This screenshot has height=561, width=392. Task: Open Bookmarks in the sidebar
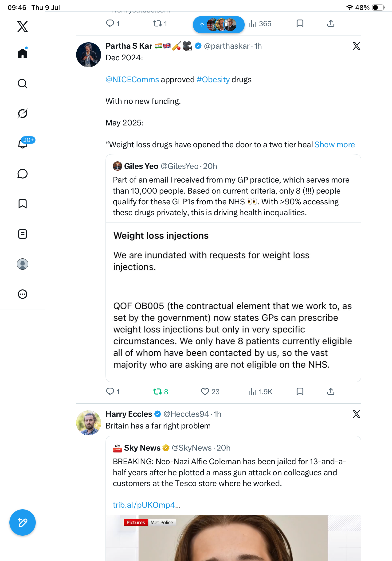coord(23,203)
